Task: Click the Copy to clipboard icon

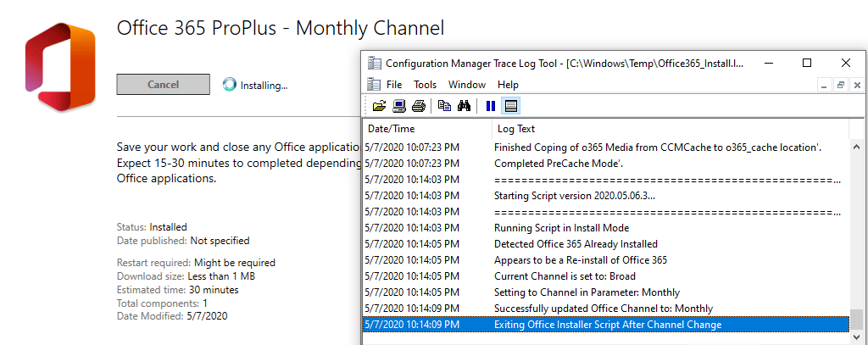Action: pyautogui.click(x=444, y=106)
